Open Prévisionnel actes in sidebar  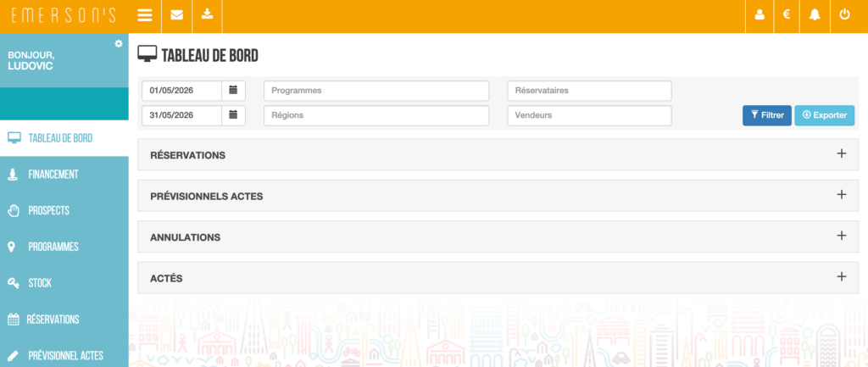click(64, 355)
